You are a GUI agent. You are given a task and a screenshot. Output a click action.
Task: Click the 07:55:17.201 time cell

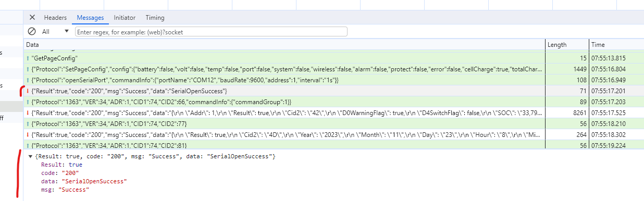pos(616,91)
